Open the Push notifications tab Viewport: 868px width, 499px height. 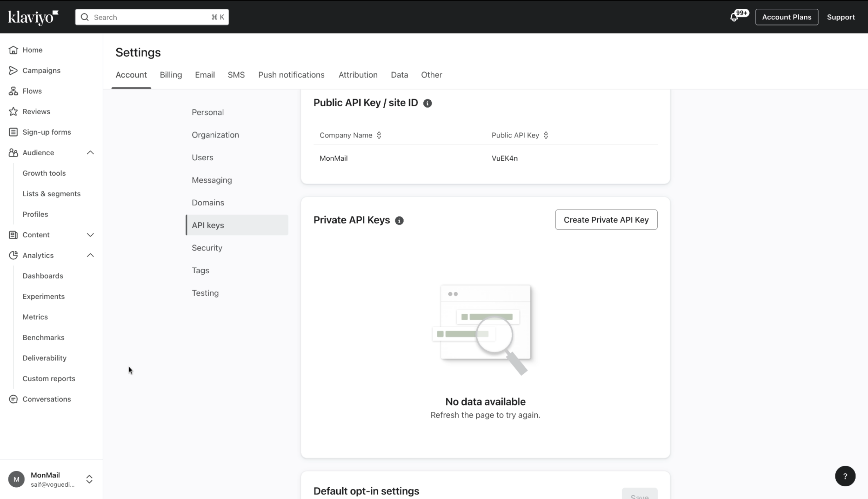[x=291, y=75]
